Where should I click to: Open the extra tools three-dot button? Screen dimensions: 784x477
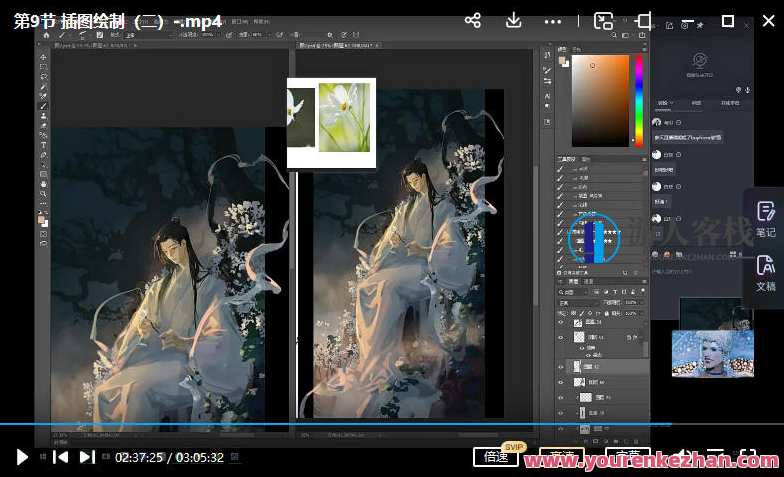pyautogui.click(x=44, y=204)
